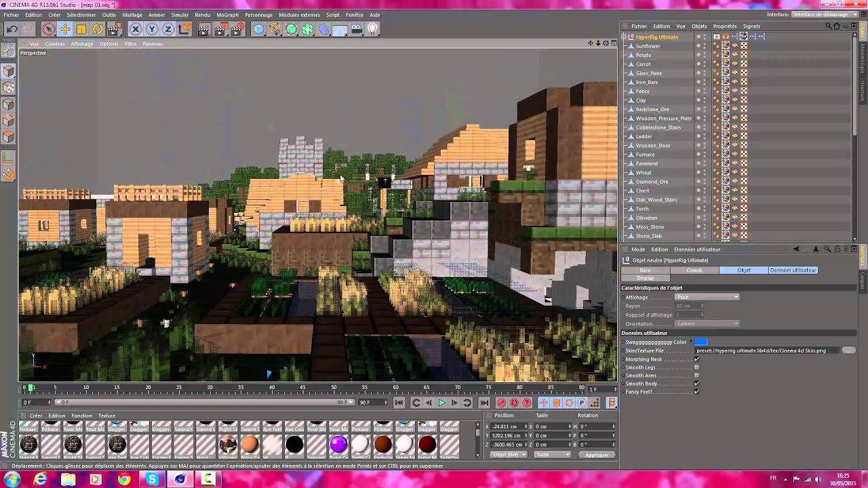
Task: Open the Simuler menu
Action: pyautogui.click(x=180, y=15)
